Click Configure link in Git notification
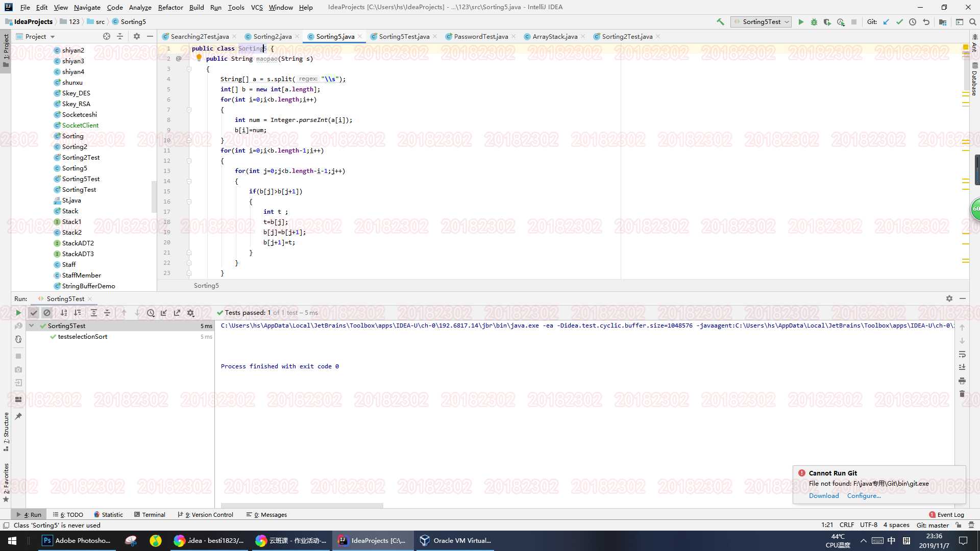The height and width of the screenshot is (551, 980). (864, 495)
